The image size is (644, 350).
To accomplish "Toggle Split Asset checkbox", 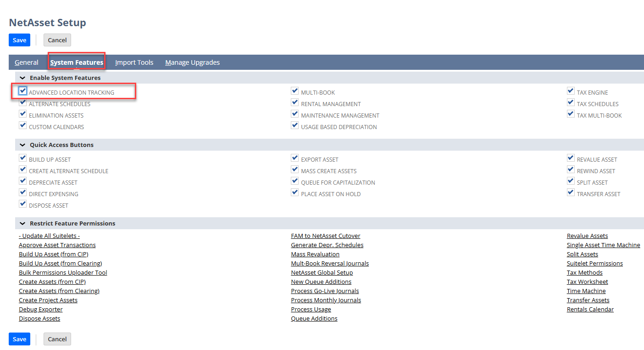I will click(x=571, y=181).
